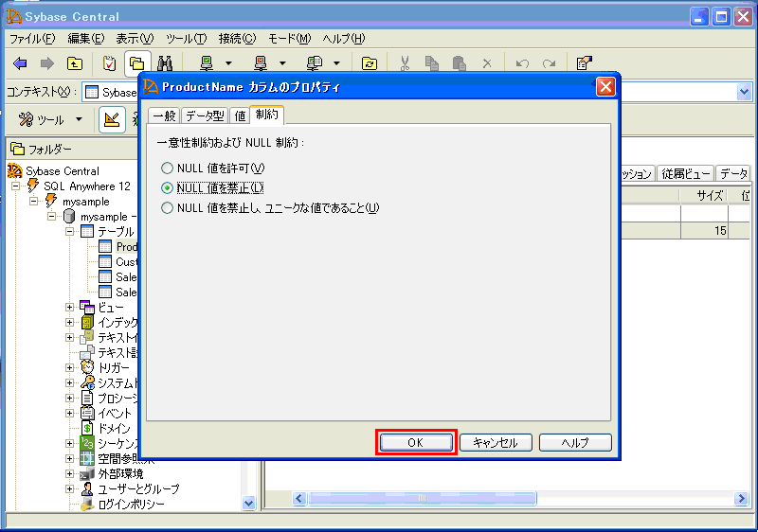Click the refresh folder toolbar icon

pyautogui.click(x=370, y=63)
